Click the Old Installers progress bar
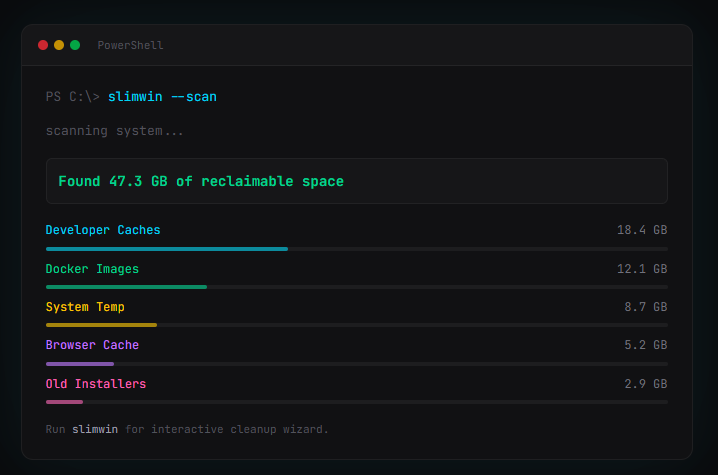 [x=357, y=402]
